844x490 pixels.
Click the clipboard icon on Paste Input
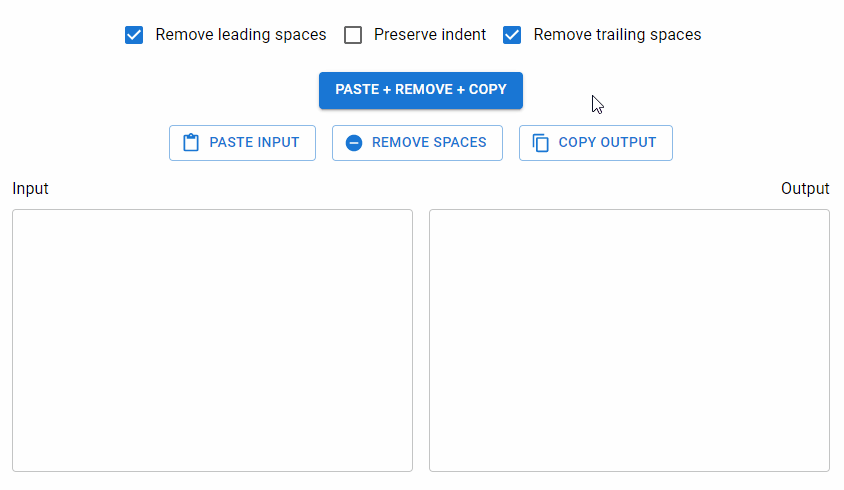(x=191, y=143)
